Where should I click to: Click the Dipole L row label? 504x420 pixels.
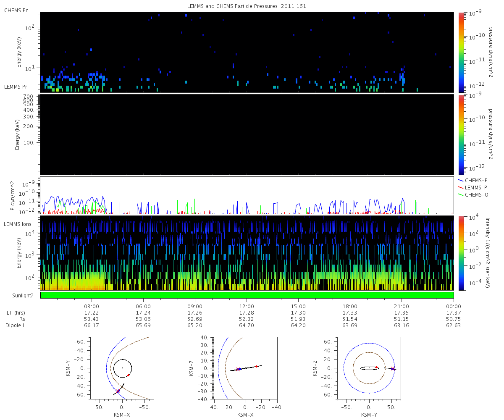click(x=17, y=325)
